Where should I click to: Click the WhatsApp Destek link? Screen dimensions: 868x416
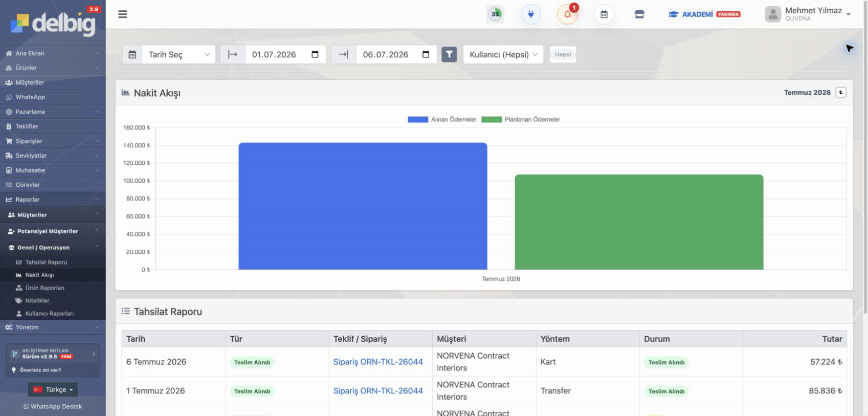53,406
